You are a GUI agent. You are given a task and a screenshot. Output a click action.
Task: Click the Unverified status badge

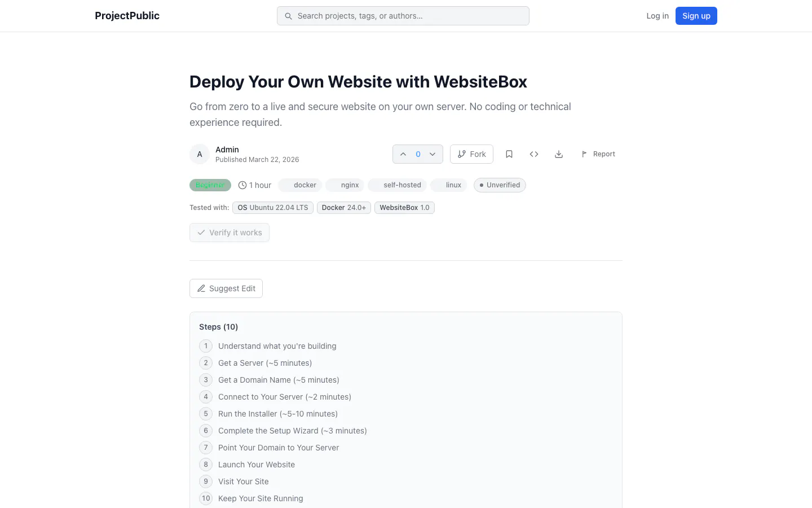point(500,185)
